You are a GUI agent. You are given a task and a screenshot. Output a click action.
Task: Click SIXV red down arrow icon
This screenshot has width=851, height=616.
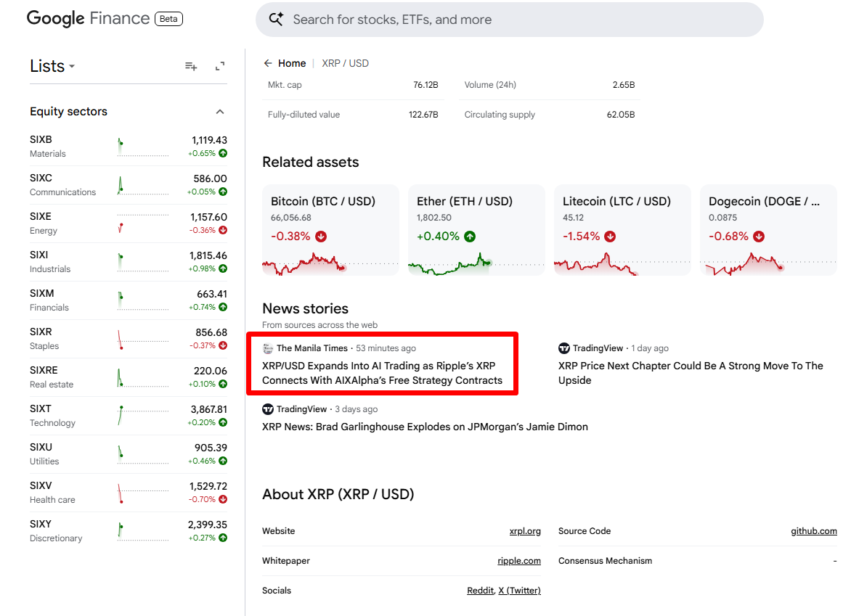pyautogui.click(x=223, y=499)
